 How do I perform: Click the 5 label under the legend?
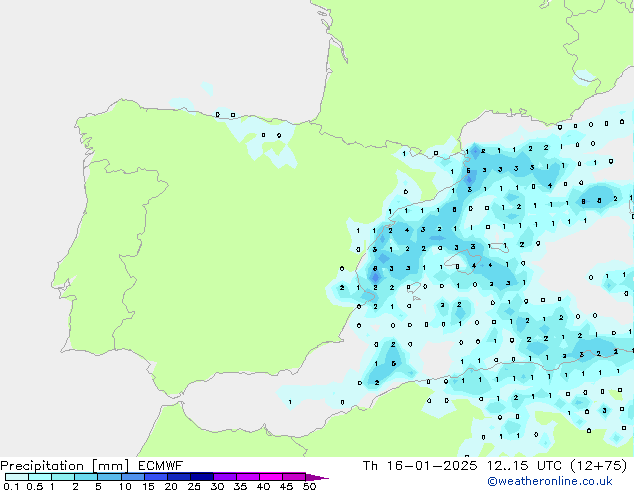click(x=98, y=487)
